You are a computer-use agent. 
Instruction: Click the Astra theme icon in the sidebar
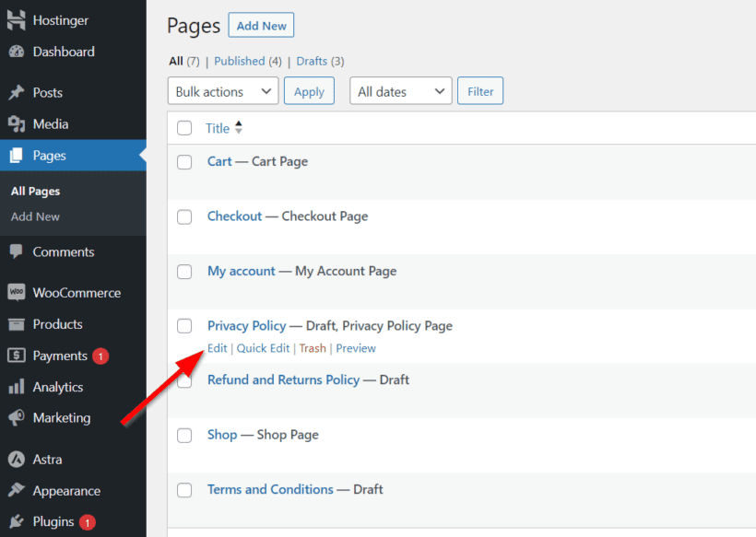click(18, 459)
